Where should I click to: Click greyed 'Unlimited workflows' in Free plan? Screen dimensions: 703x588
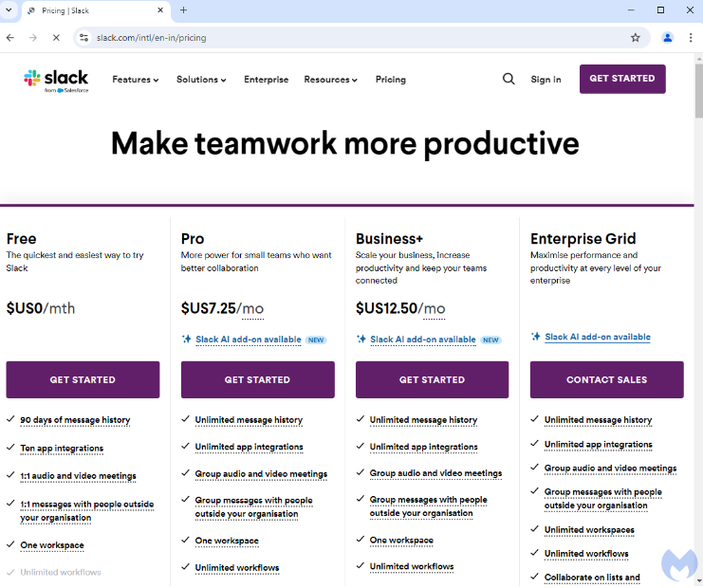point(61,572)
